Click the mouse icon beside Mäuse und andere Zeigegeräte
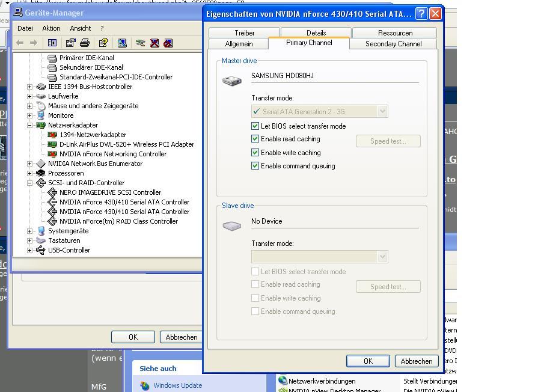 click(x=41, y=106)
